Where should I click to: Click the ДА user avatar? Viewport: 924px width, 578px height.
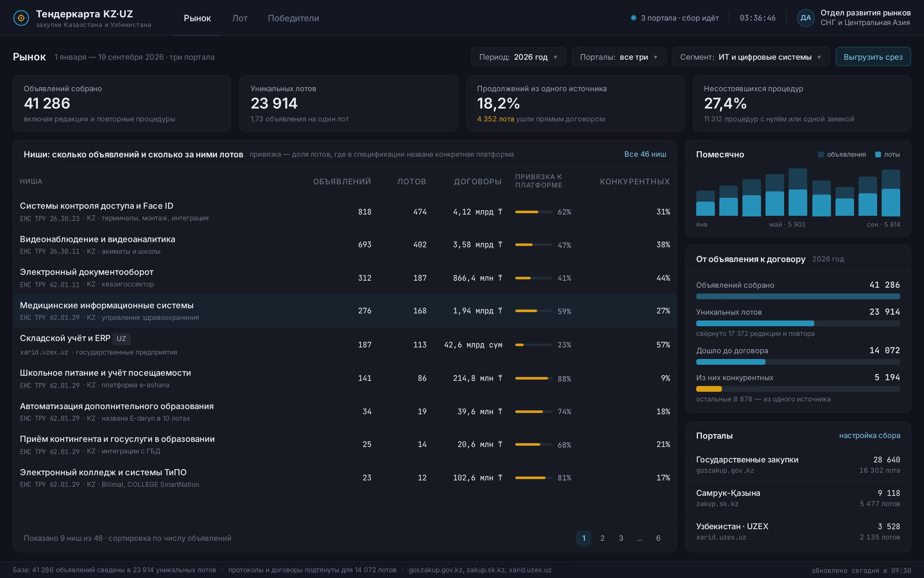click(x=806, y=18)
